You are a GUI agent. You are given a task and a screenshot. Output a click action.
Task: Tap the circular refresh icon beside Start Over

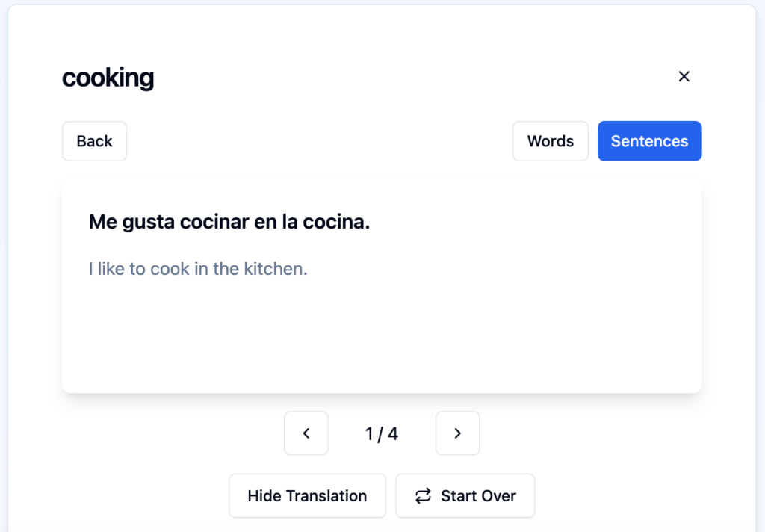pos(423,495)
